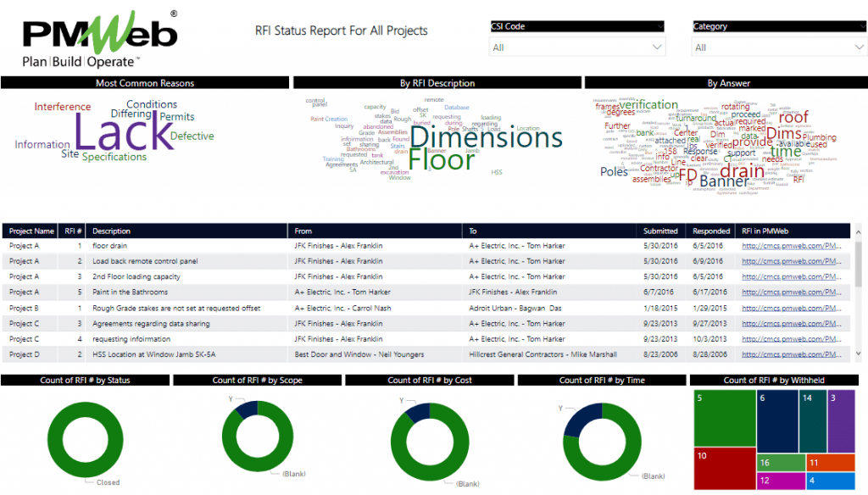Select the magenta treemap tile labeled 12

pos(781,481)
